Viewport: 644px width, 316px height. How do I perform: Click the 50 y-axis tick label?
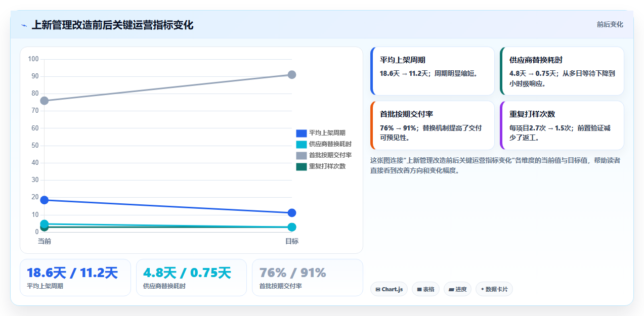[x=35, y=146]
